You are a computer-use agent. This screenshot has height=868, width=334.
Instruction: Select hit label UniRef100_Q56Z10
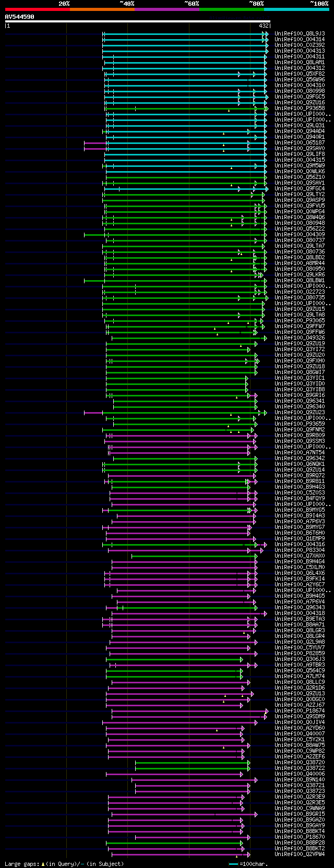click(300, 177)
